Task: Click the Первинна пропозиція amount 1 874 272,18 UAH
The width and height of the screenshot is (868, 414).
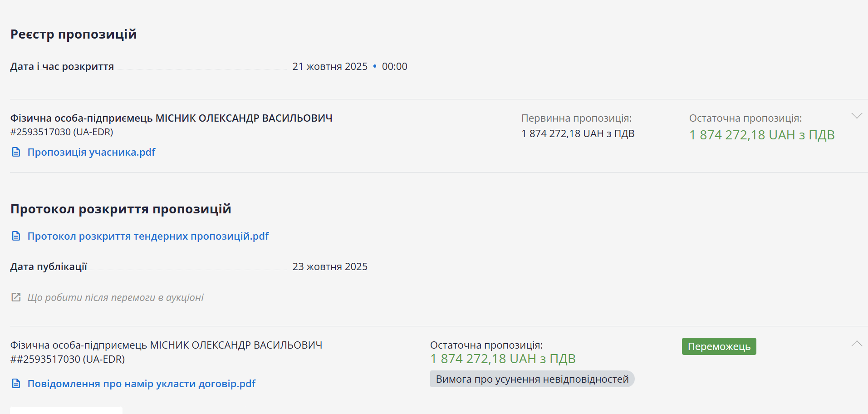Action: tap(578, 133)
